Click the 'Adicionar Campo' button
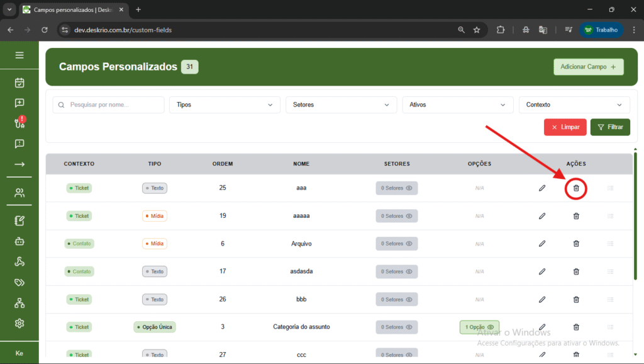This screenshot has height=364, width=644. (588, 67)
